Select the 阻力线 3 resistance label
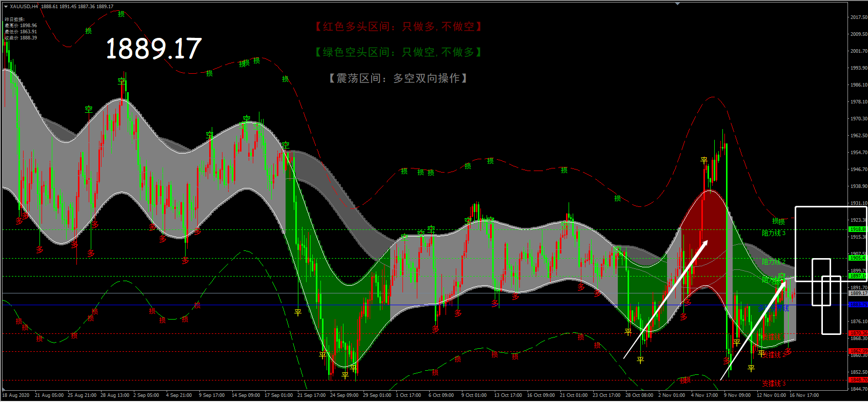This screenshot has height=402, width=868. [774, 233]
